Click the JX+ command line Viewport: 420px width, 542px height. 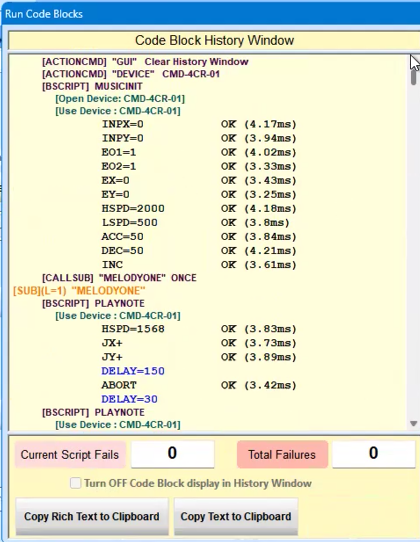tap(199, 343)
